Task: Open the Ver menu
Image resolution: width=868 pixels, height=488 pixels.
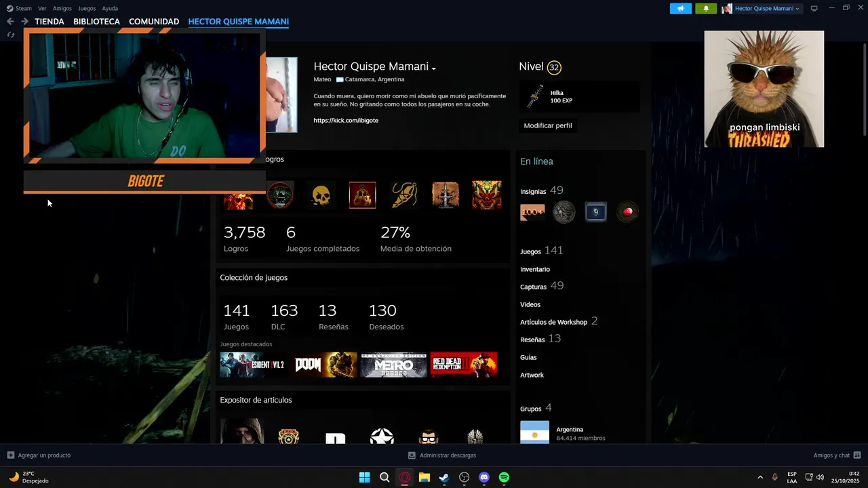Action: (42, 8)
